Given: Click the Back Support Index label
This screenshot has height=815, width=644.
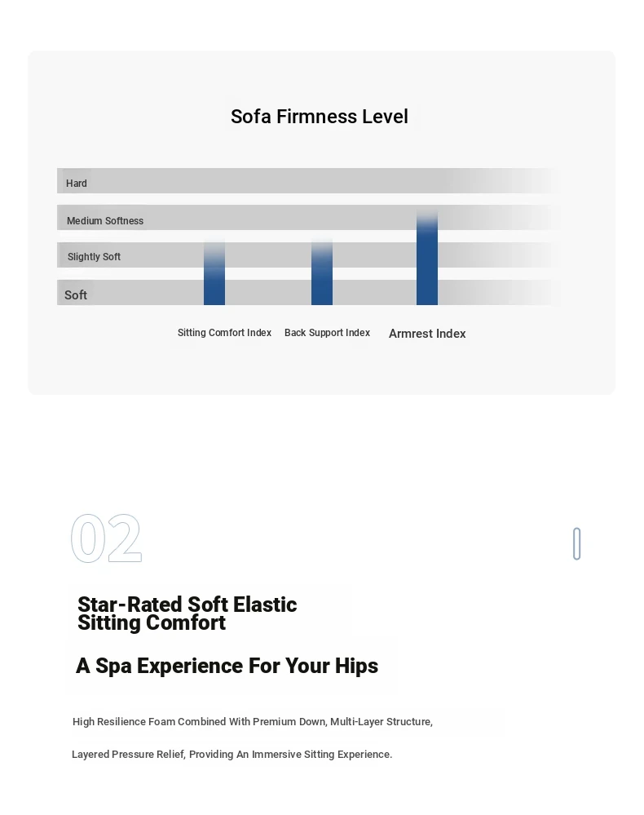Looking at the screenshot, I should click(x=327, y=333).
